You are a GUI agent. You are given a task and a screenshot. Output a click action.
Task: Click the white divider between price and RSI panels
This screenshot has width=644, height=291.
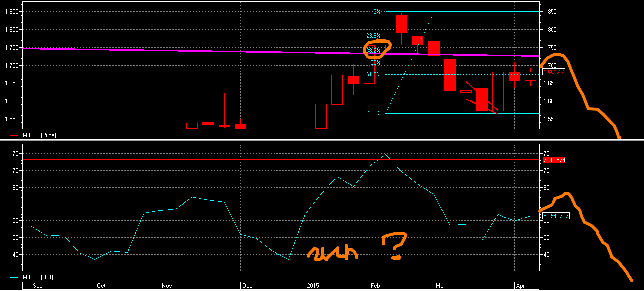click(x=322, y=140)
